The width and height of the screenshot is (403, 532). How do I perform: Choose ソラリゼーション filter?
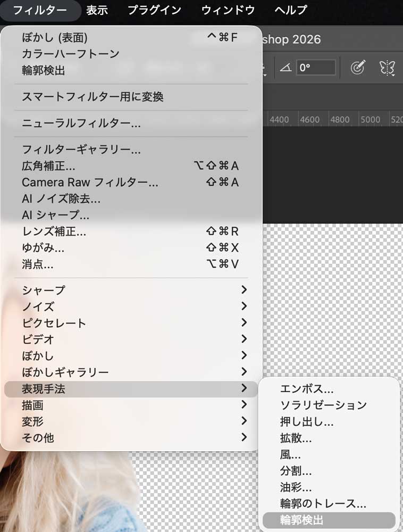tap(329, 405)
